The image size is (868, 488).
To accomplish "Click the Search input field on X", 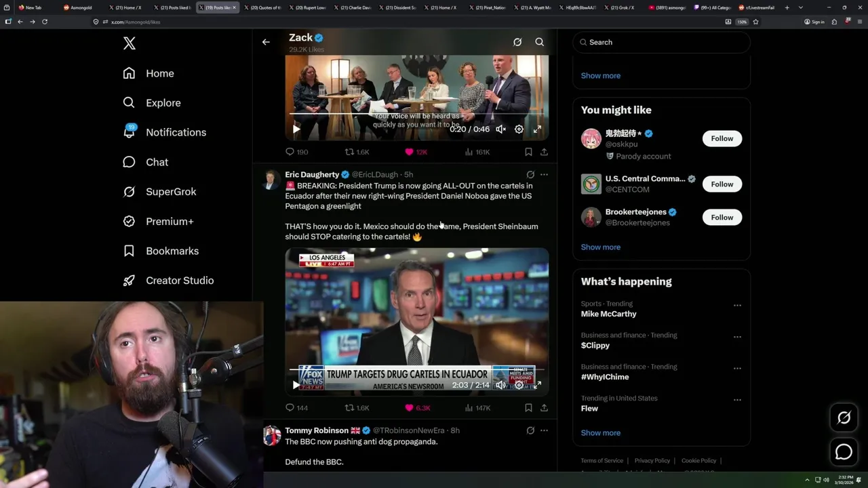I will 661,42.
